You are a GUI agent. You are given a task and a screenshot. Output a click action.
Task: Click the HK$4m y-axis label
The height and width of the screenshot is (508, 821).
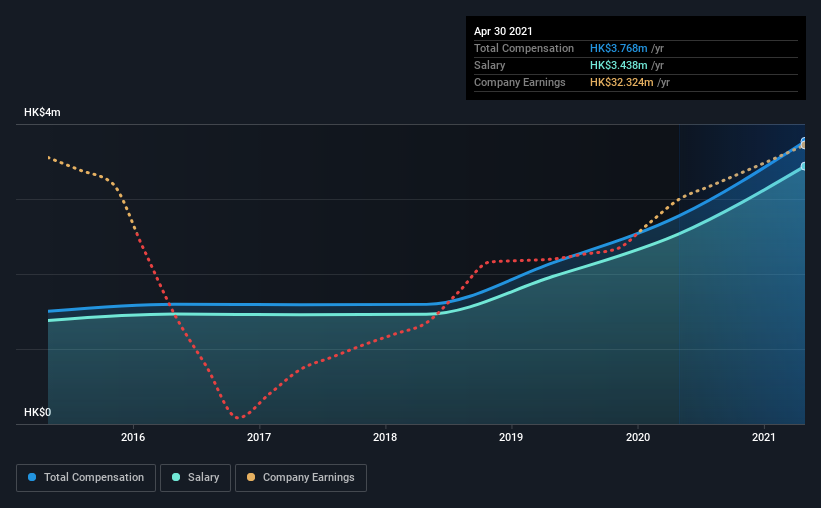(42, 113)
